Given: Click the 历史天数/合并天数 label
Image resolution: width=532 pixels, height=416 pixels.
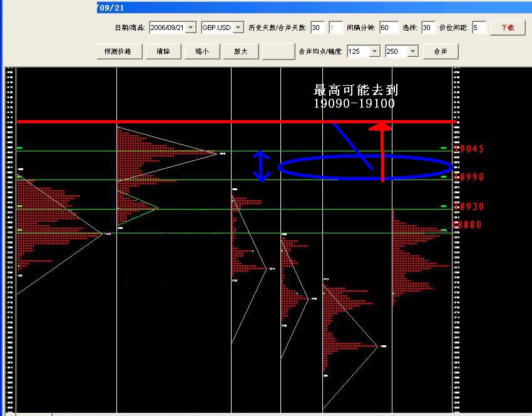Looking at the screenshot, I should click(x=277, y=28).
